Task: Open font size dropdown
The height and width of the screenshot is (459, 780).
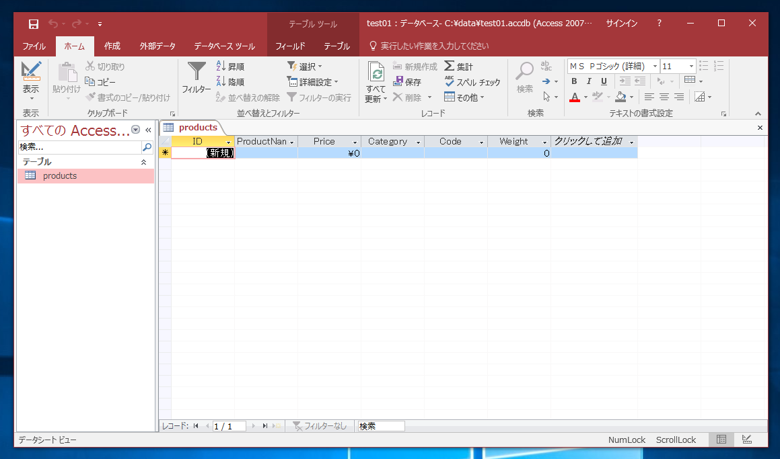Action: (x=691, y=66)
